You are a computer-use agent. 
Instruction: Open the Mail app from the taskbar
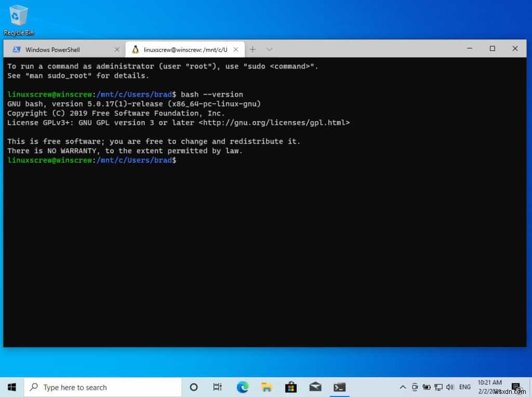point(315,387)
